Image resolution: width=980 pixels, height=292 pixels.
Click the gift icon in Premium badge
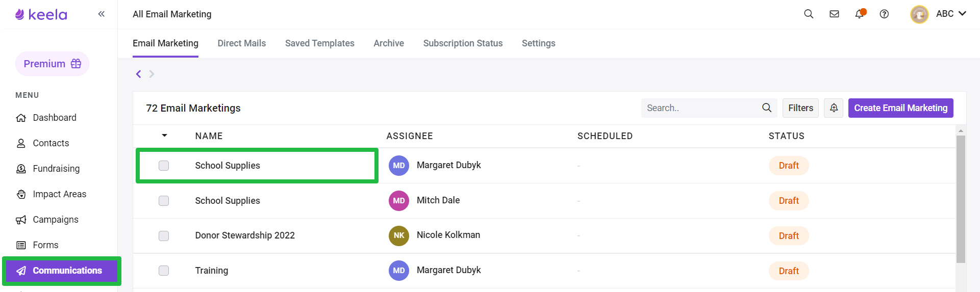point(76,64)
